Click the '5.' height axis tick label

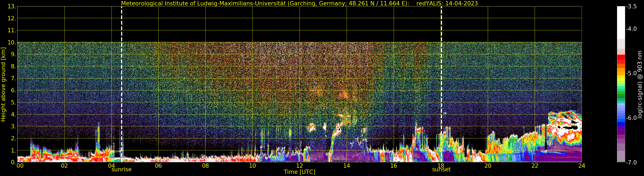click(x=13, y=102)
